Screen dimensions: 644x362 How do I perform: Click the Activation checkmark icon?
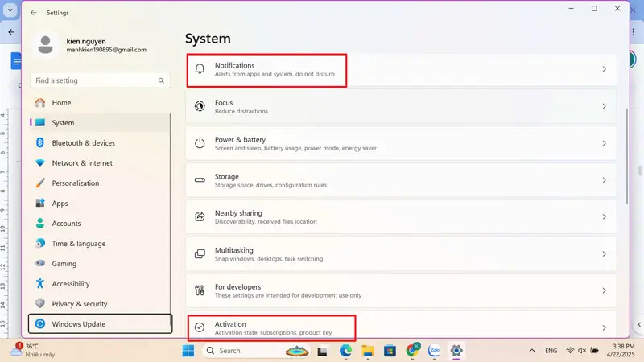tap(200, 327)
